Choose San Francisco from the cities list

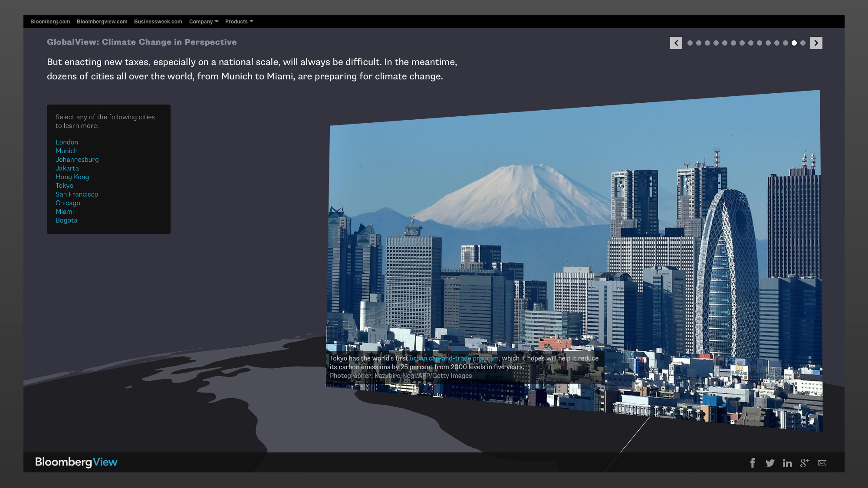pyautogui.click(x=77, y=194)
